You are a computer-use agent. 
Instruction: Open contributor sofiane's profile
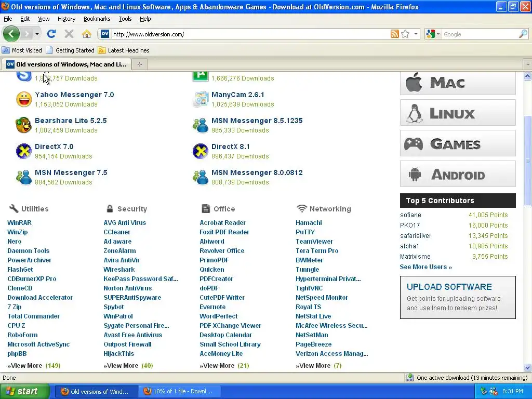(x=410, y=215)
